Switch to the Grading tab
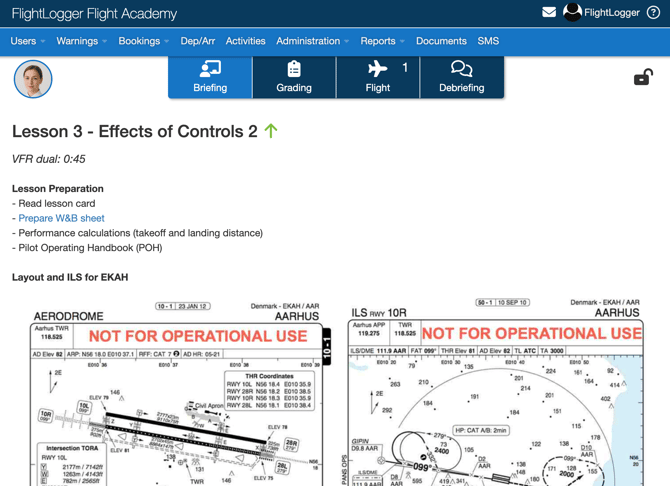 [x=294, y=77]
